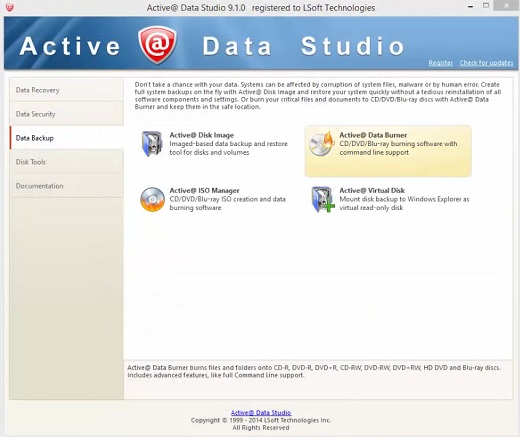Screen dimensions: 520x437
Task: Click the Active@ Virtual Disk title text
Action: click(372, 190)
